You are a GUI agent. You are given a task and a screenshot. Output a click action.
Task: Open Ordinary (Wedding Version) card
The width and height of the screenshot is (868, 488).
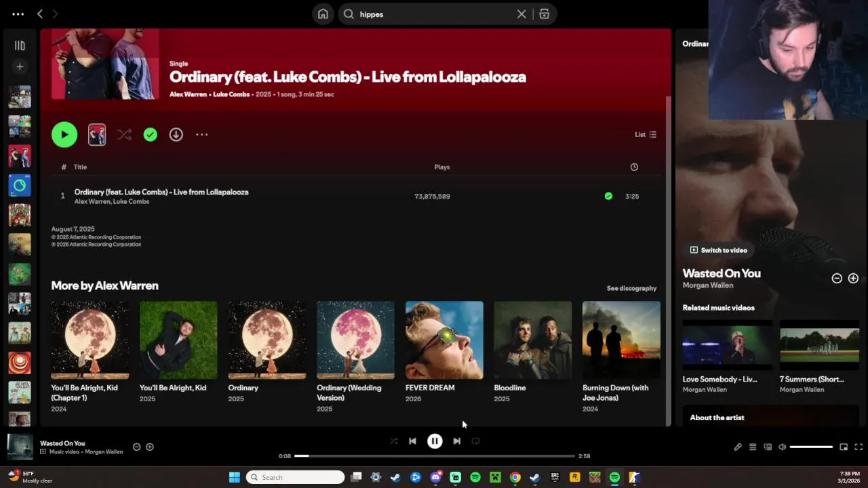(355, 357)
